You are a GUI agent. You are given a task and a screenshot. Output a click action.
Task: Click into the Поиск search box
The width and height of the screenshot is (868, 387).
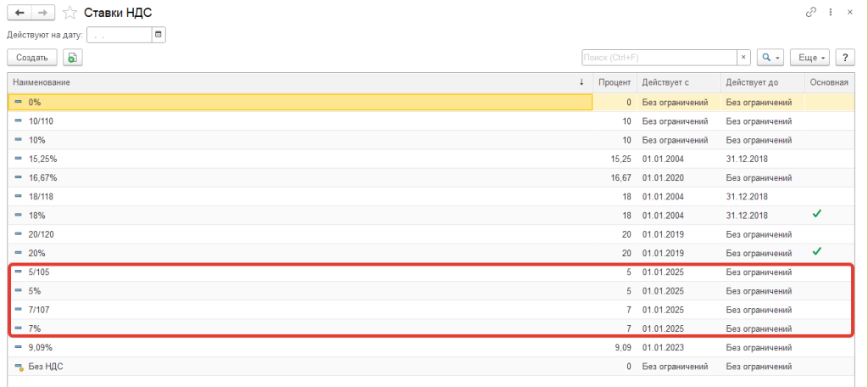click(x=659, y=58)
